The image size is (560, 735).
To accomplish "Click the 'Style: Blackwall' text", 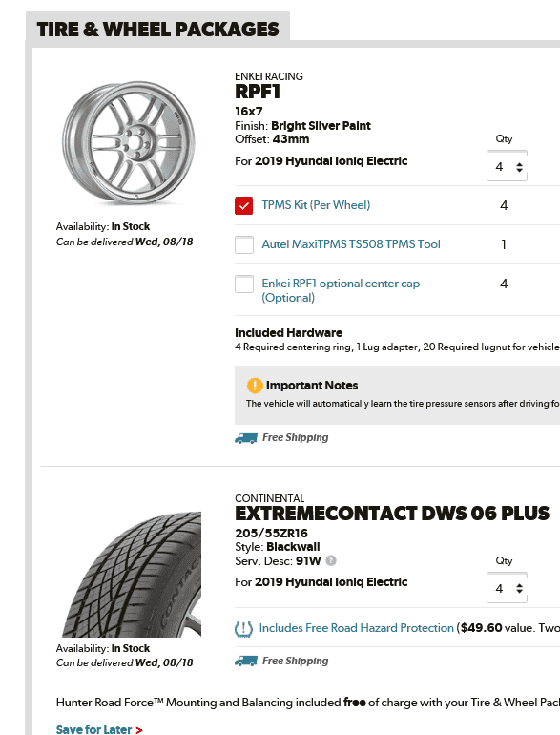I will (278, 547).
